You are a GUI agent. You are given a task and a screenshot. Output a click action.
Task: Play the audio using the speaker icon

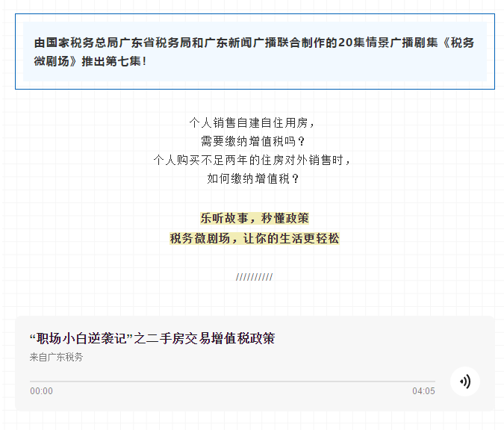465,381
